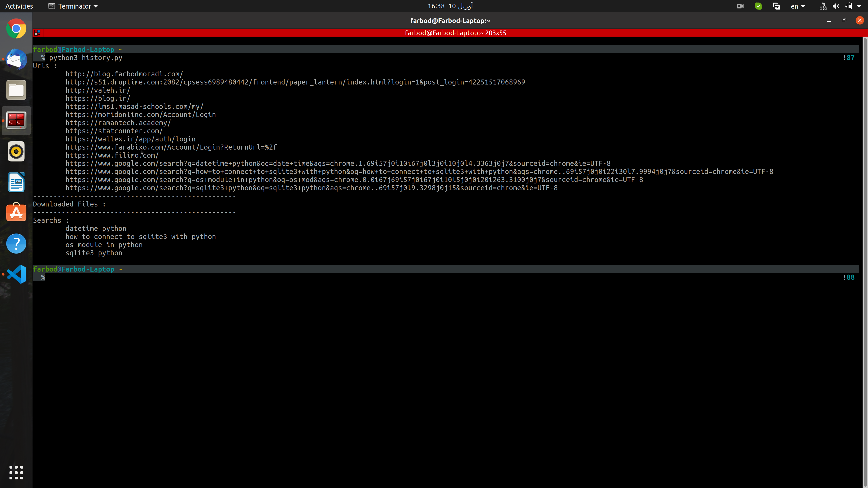The height and width of the screenshot is (488, 868).
Task: Click the wallex.ir login URL
Action: (130, 139)
